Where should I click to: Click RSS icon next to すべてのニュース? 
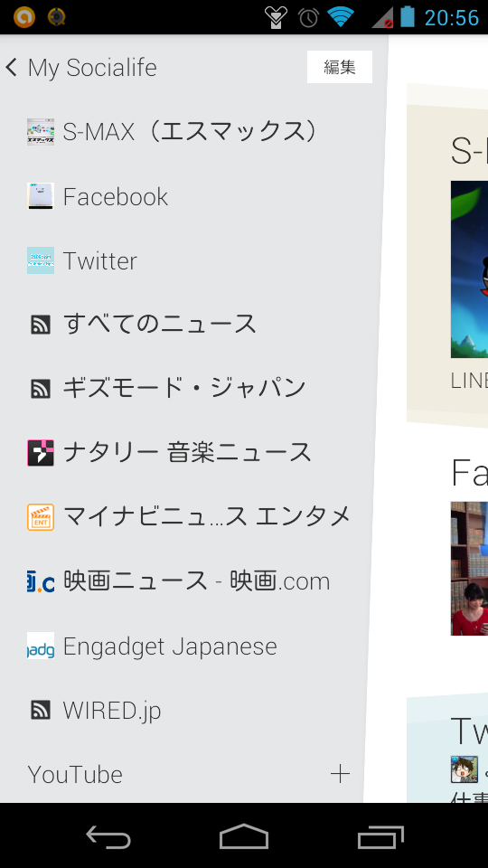[41, 325]
